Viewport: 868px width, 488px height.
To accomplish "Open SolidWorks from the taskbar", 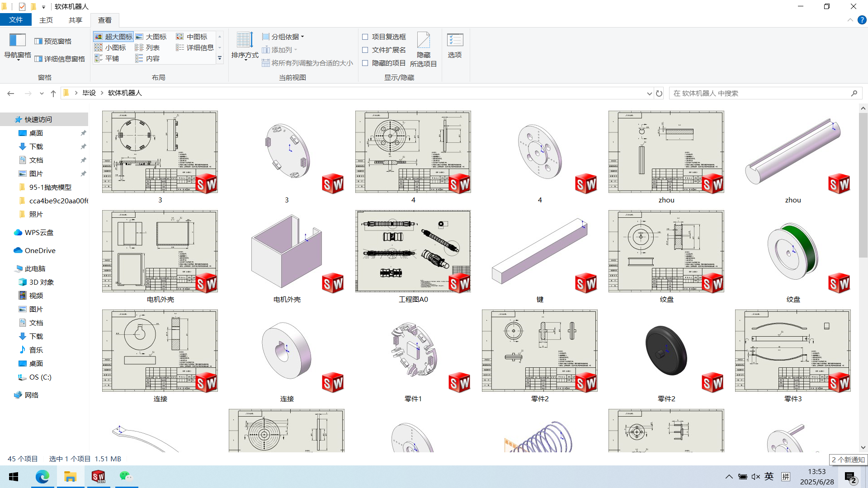I will [98, 477].
